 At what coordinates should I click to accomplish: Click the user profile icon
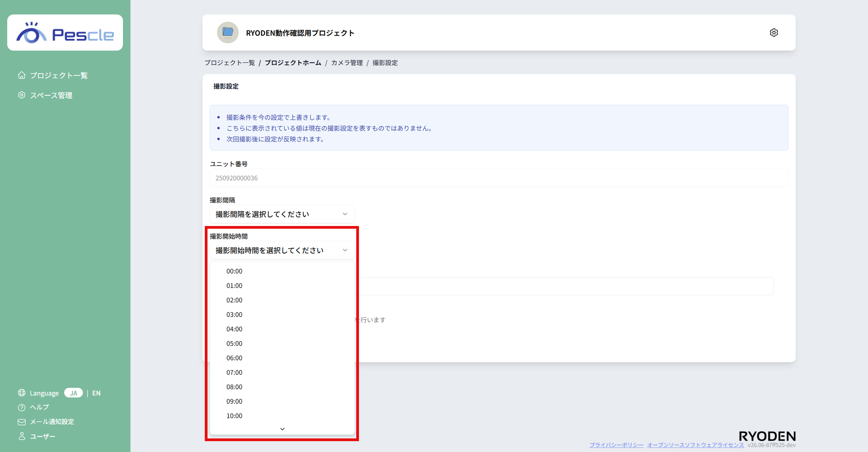pos(22,436)
